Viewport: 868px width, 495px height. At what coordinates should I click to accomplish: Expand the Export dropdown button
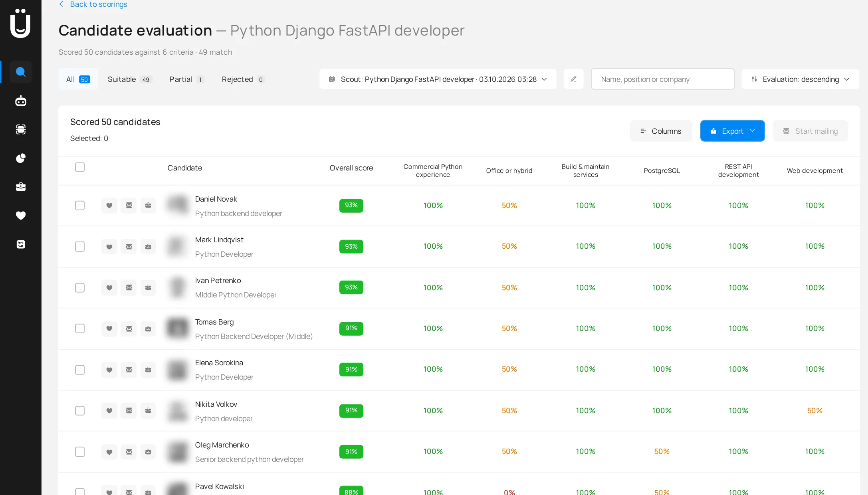732,131
